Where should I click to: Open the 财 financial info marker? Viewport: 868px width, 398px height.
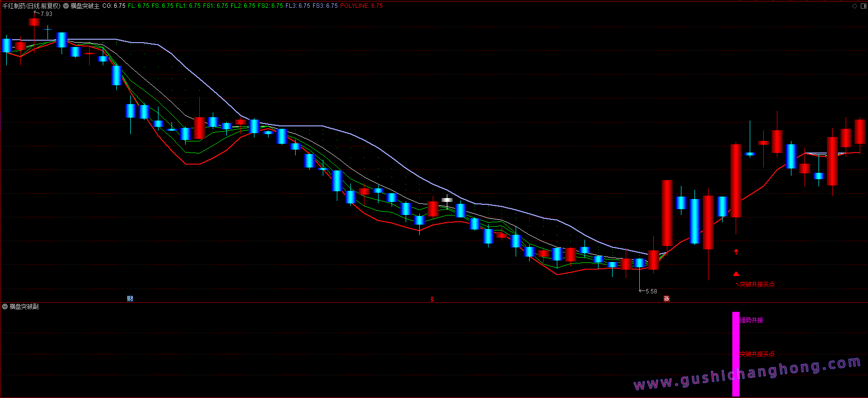[x=130, y=299]
